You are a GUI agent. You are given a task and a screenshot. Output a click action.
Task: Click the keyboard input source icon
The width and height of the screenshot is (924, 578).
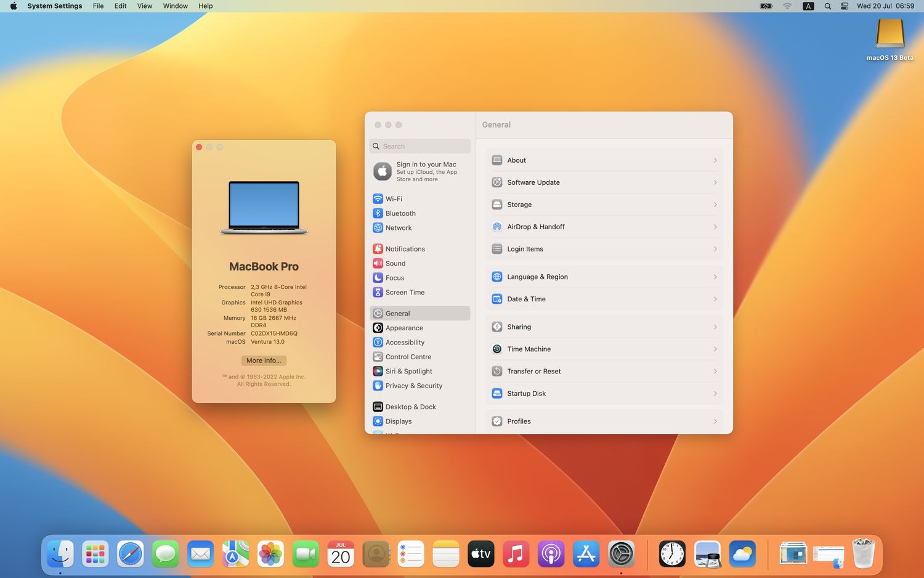click(x=808, y=6)
